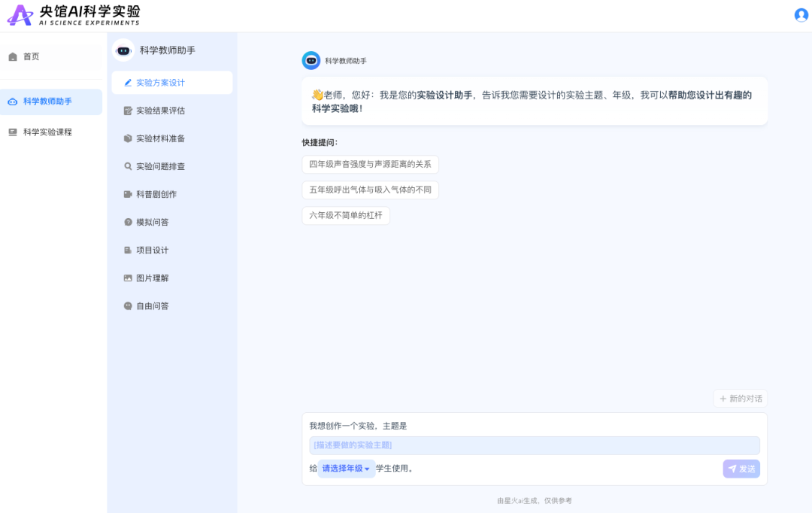Image resolution: width=812 pixels, height=513 pixels.
Task: Click the 实验材料准备 tool icon
Action: [128, 138]
